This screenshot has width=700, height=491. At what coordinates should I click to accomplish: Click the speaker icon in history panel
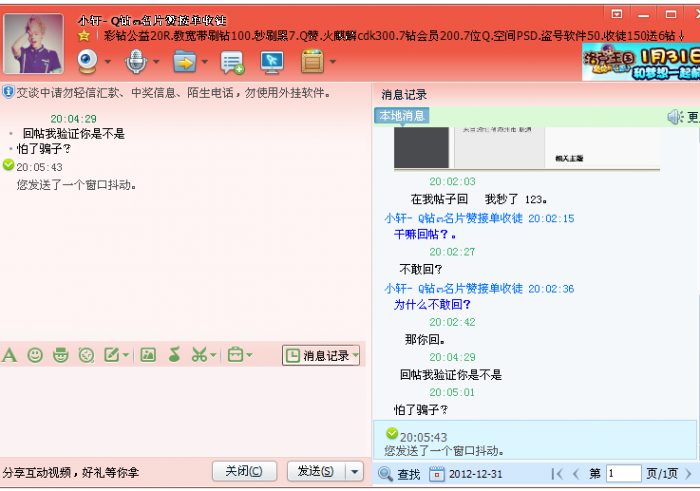675,117
